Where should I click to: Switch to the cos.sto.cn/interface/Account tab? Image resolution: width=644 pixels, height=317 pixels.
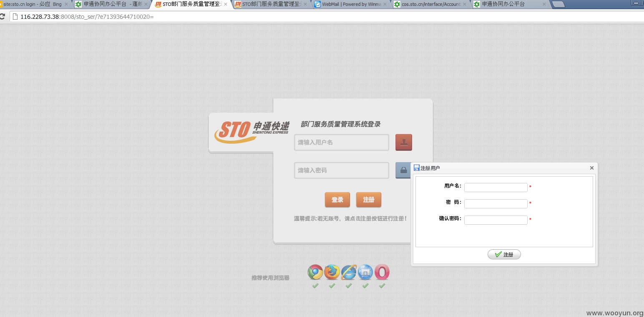tap(430, 4)
